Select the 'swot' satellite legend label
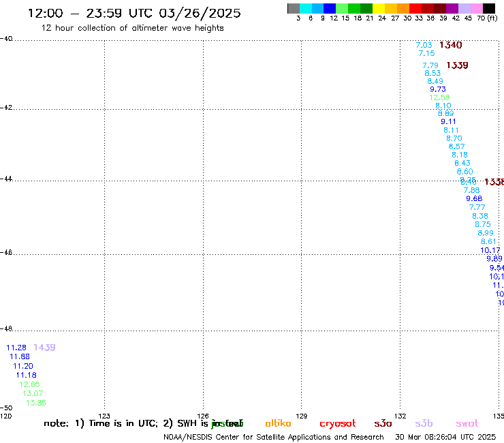This screenshot has height=443, width=504. point(467,424)
